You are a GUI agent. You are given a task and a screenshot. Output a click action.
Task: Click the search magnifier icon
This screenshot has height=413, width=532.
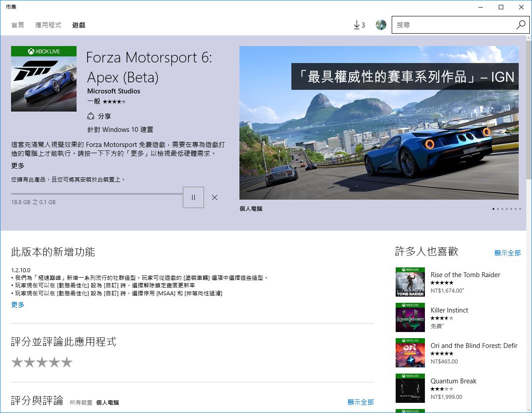(x=520, y=25)
